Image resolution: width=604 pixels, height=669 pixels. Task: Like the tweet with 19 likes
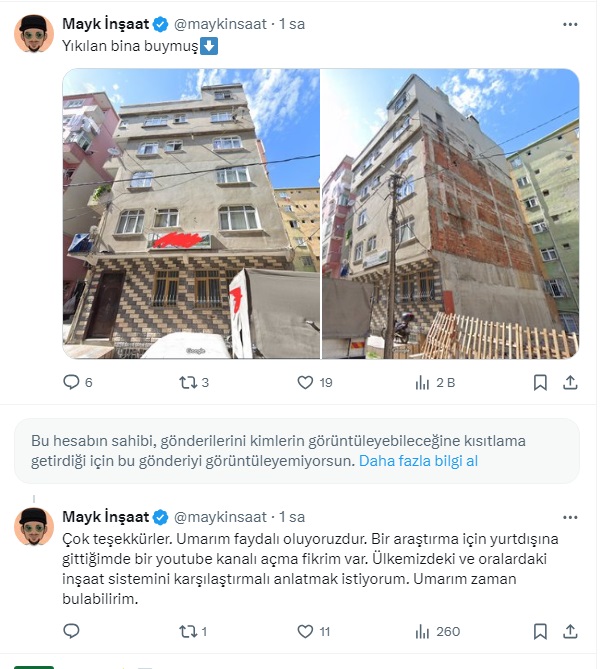point(314,382)
